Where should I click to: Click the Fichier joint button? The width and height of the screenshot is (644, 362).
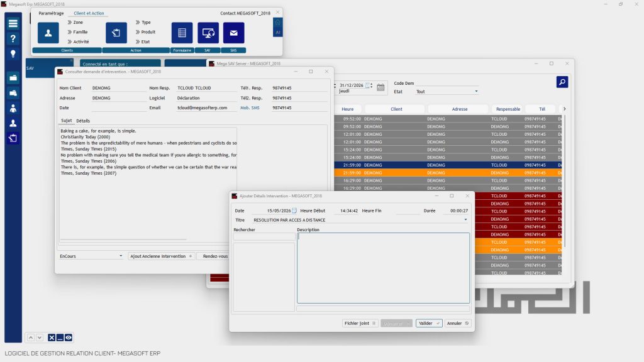pyautogui.click(x=360, y=324)
